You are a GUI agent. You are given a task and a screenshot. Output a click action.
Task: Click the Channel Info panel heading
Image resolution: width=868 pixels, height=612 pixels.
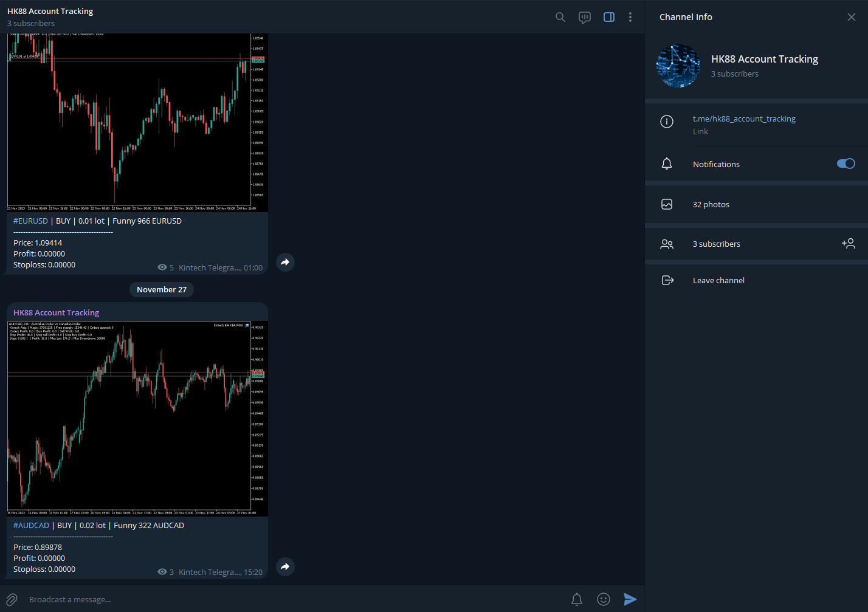[686, 17]
